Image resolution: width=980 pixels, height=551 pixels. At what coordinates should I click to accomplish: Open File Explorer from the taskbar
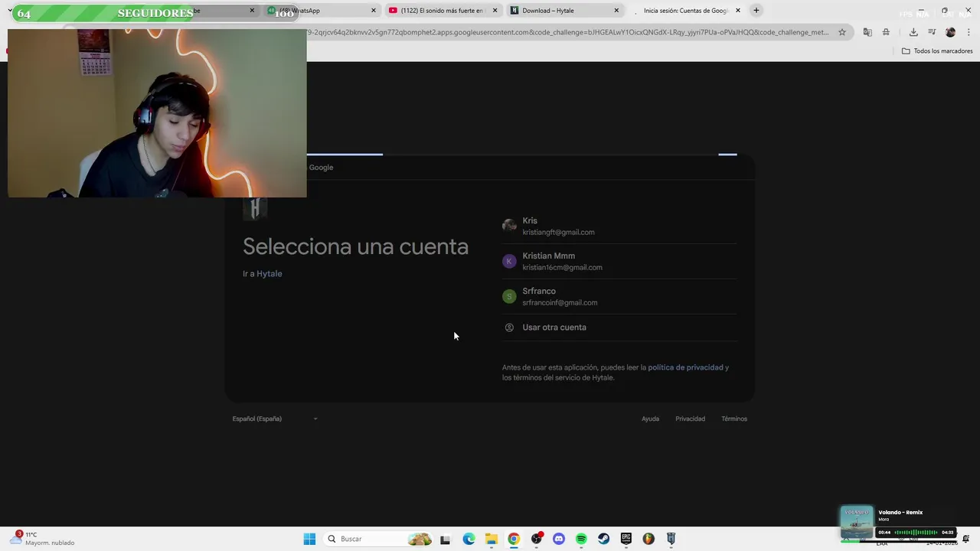coord(492,539)
